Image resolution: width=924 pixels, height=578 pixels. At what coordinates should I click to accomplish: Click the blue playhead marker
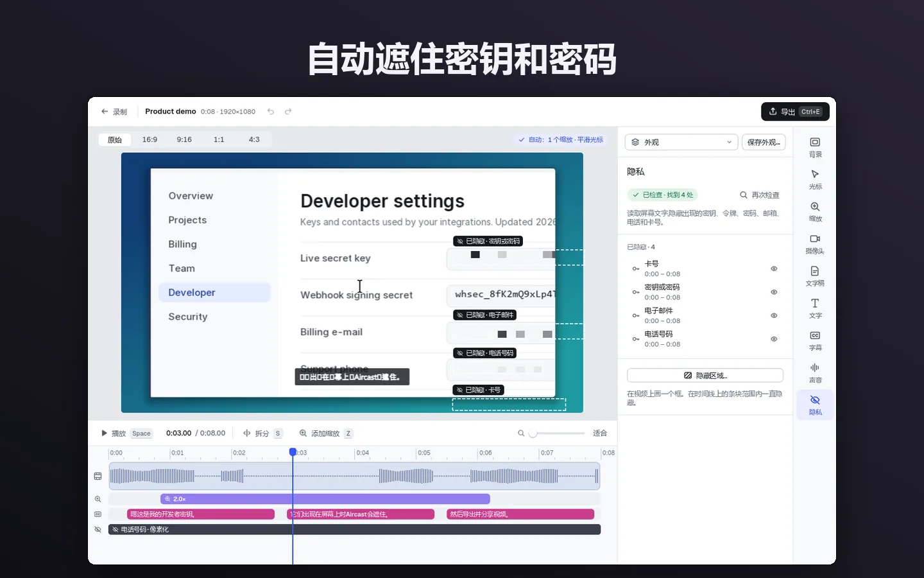pyautogui.click(x=293, y=452)
